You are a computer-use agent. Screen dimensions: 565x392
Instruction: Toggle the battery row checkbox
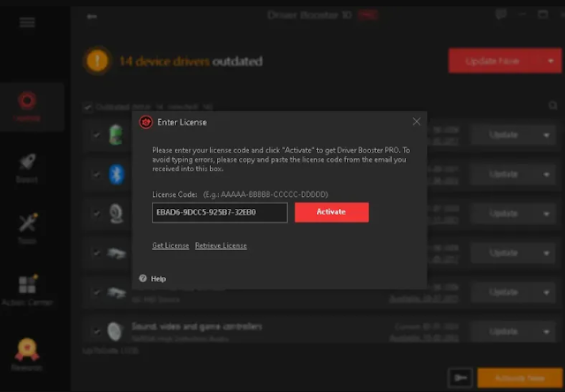[x=96, y=135]
